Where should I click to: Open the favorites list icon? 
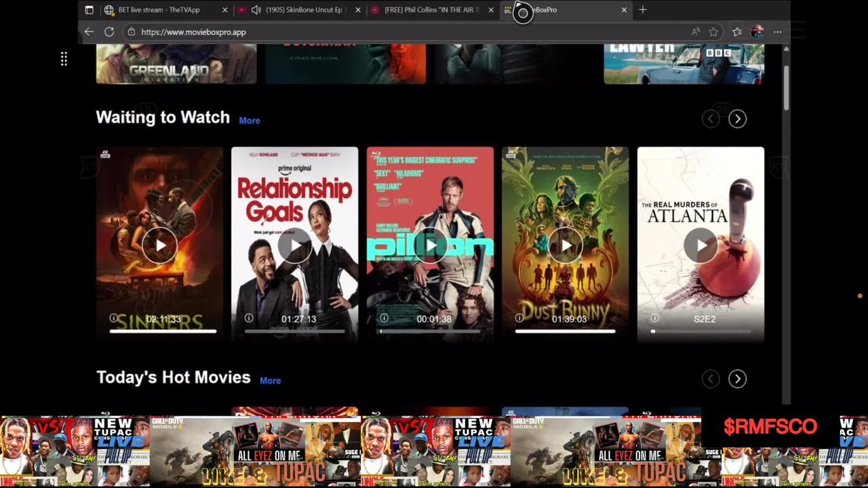pos(737,32)
